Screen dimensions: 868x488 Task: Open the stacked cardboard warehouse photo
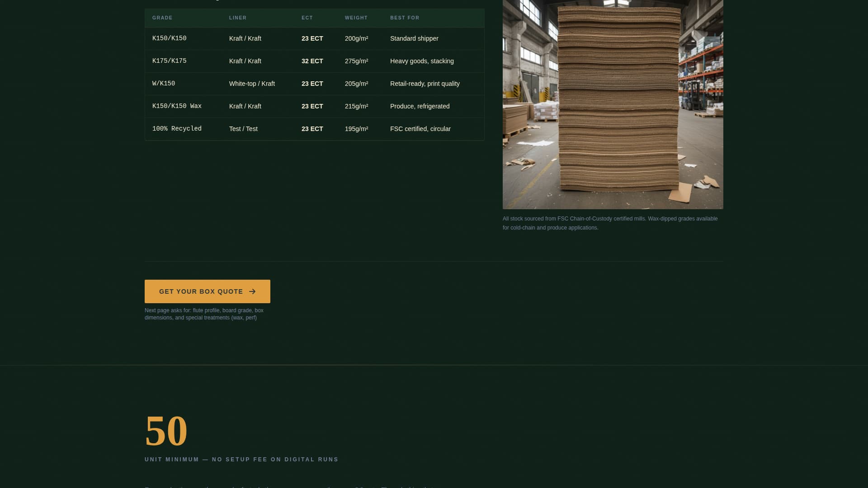tap(613, 104)
